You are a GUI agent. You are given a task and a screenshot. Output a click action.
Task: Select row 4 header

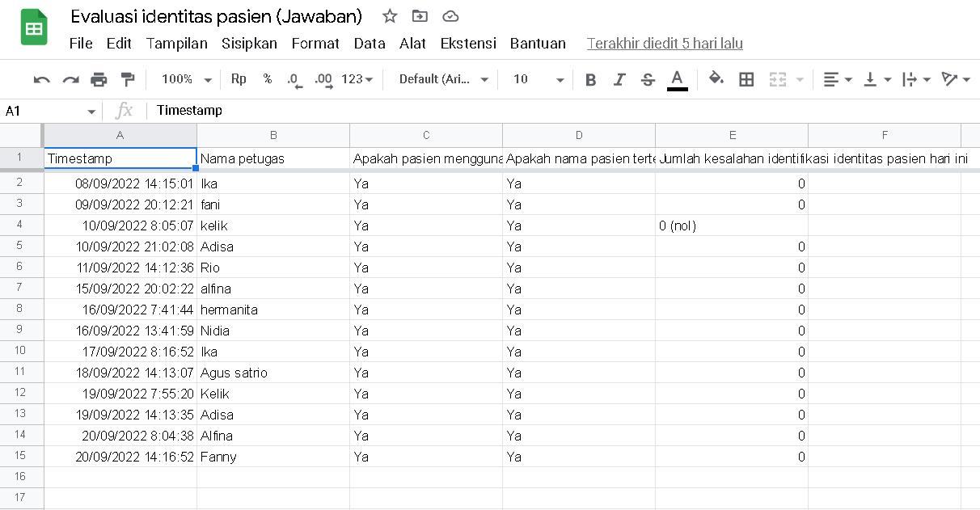[x=21, y=225]
